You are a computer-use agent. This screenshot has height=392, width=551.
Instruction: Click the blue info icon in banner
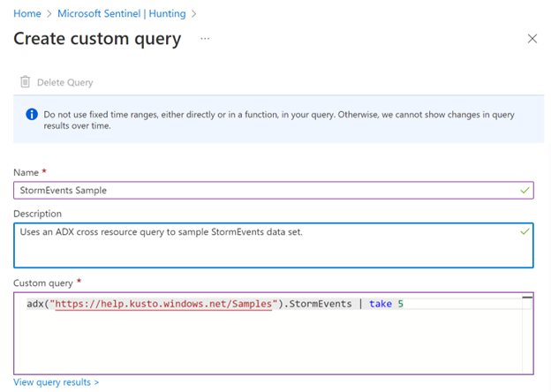click(x=32, y=114)
